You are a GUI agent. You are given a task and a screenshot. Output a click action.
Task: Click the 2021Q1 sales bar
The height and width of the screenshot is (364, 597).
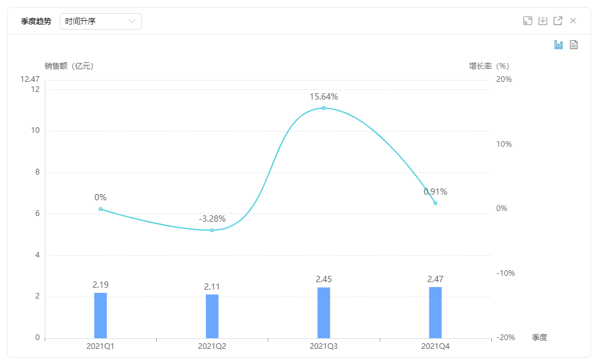101,316
